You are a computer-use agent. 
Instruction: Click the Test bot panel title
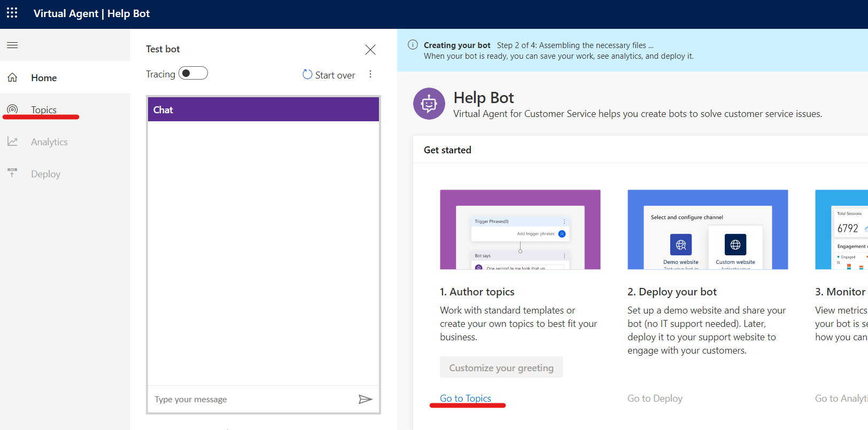(x=163, y=49)
